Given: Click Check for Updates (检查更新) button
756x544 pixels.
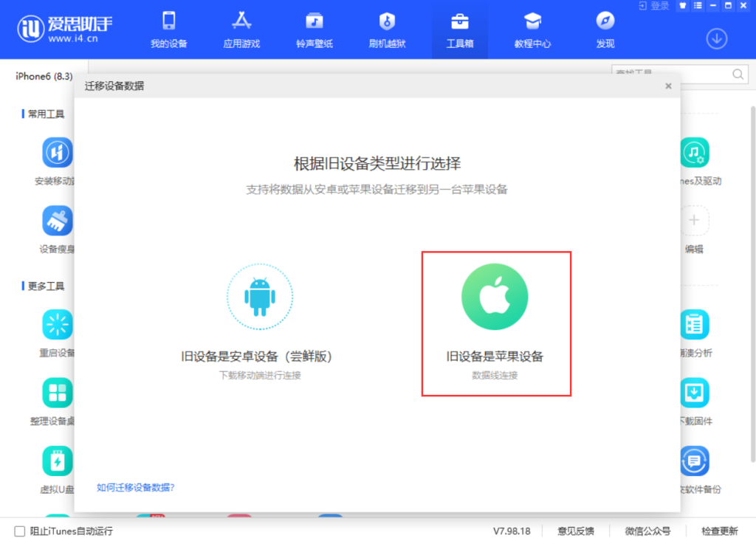Looking at the screenshot, I should tap(719, 531).
